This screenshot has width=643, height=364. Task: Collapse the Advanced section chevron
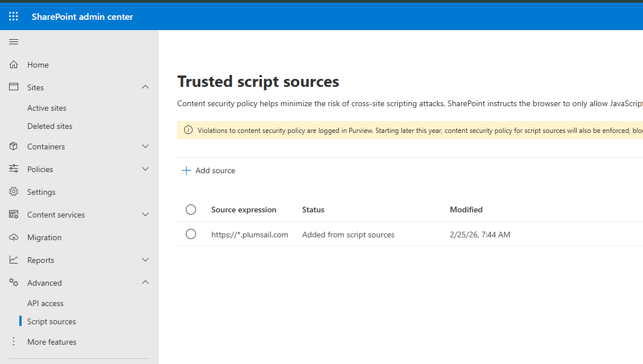[145, 283]
